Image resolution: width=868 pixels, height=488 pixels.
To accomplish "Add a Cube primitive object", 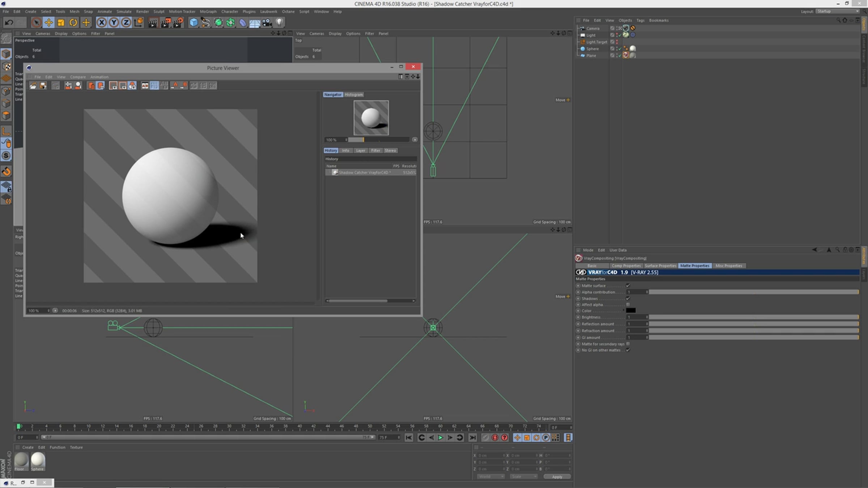I will point(194,23).
